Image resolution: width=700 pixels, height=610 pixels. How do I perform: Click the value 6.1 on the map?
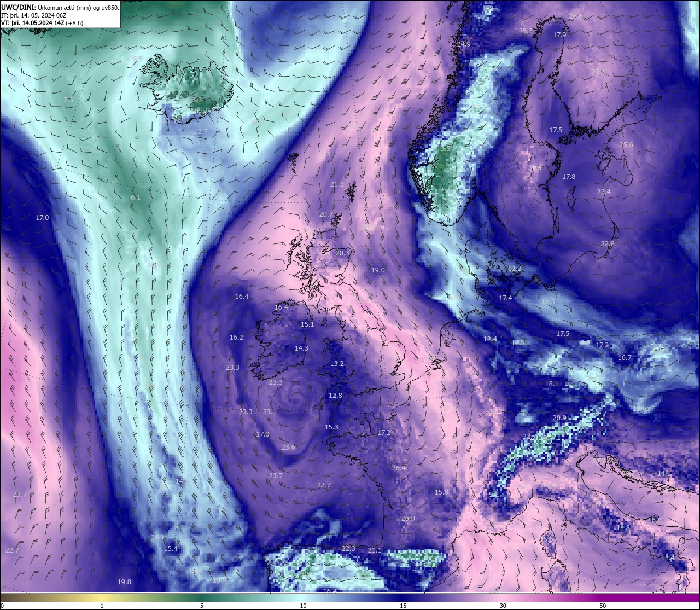point(136,197)
